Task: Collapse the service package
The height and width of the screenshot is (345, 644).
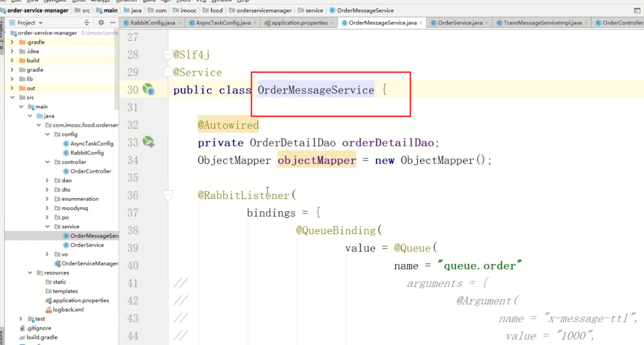Action: coord(48,227)
